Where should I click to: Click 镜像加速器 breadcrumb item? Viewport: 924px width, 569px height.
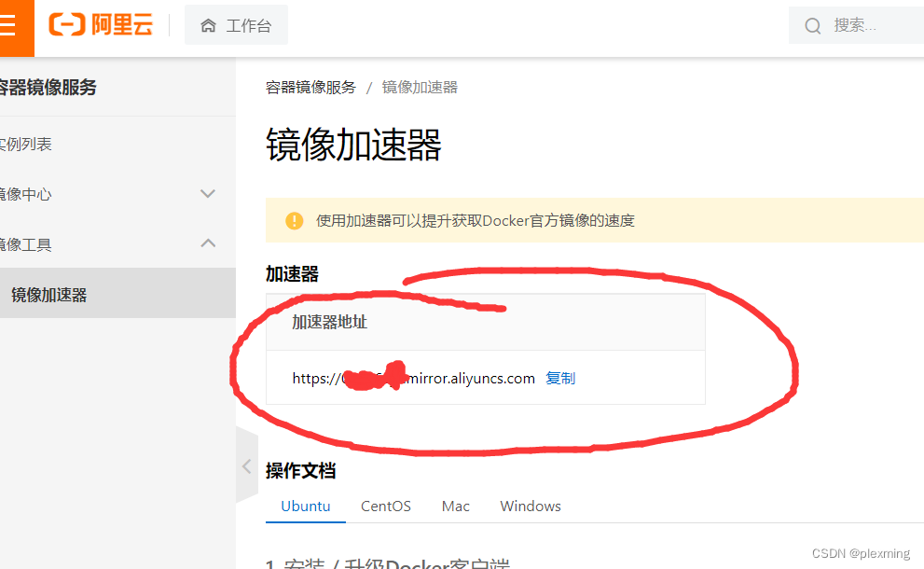point(420,88)
